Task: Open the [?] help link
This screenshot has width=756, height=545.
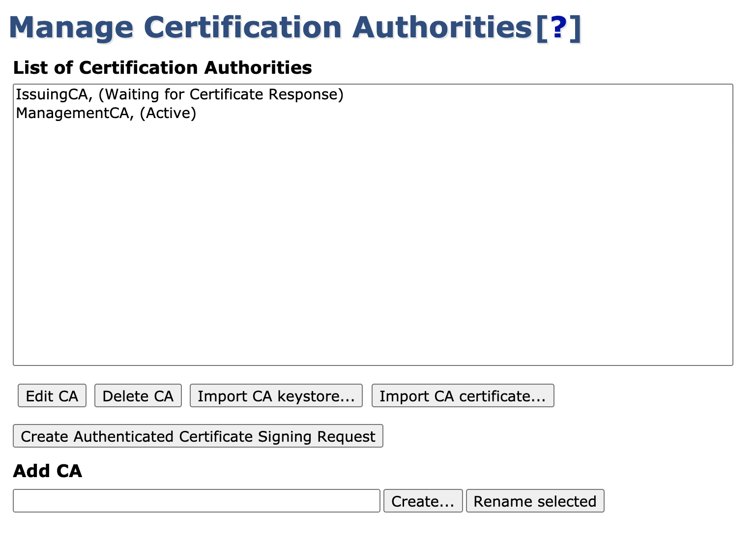Action: pyautogui.click(x=558, y=28)
